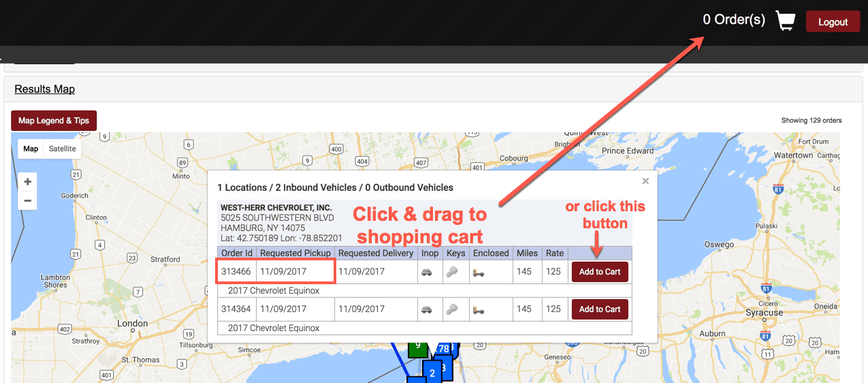868x383 pixels.
Task: Open Map Legend & Tips
Action: [54, 121]
